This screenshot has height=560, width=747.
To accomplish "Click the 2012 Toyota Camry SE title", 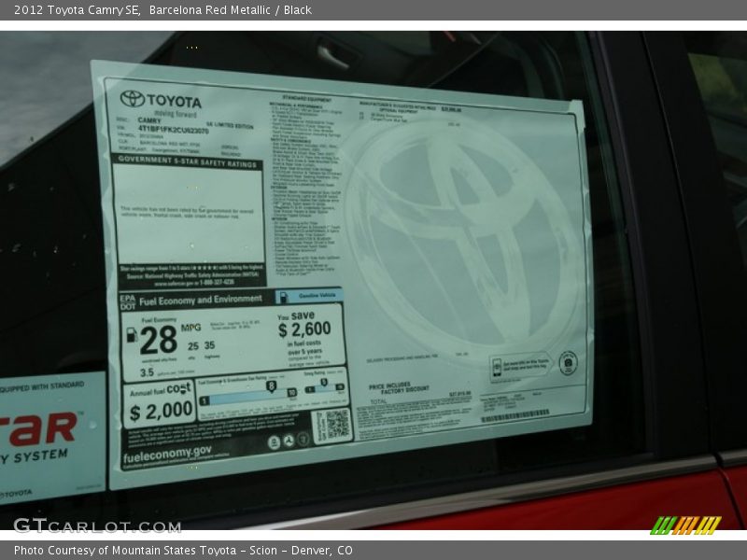I will click(x=77, y=10).
